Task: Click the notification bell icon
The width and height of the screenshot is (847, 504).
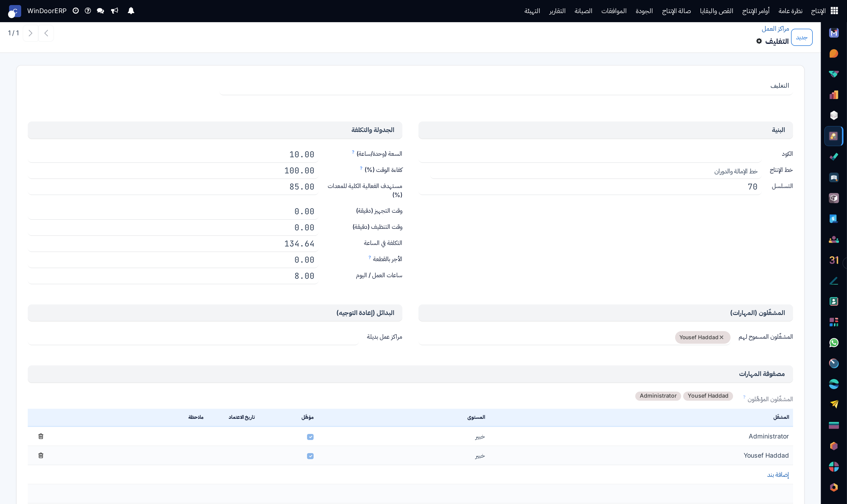Action: [131, 11]
